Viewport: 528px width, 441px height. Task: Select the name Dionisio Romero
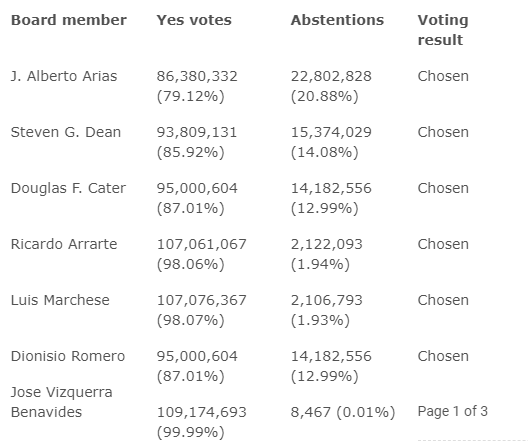(68, 356)
